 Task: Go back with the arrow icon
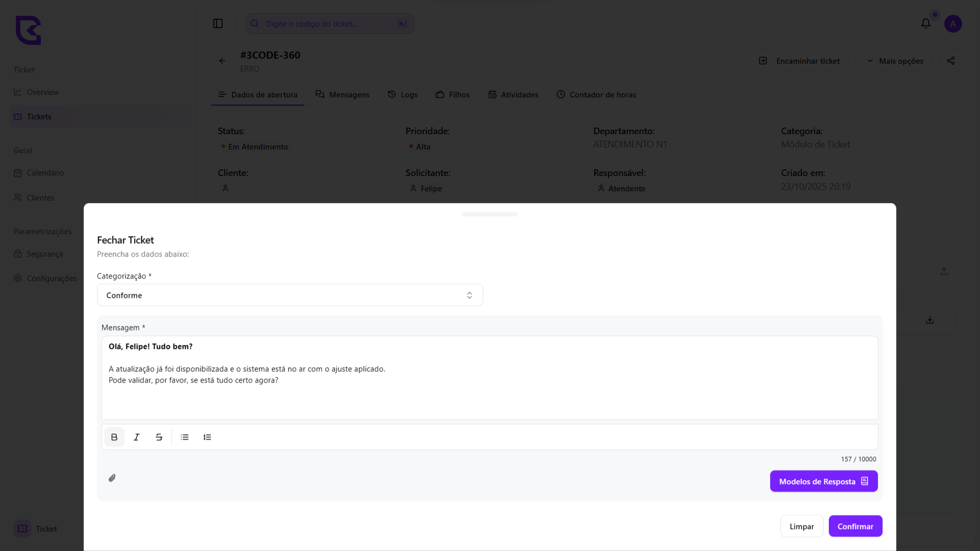pyautogui.click(x=223, y=61)
